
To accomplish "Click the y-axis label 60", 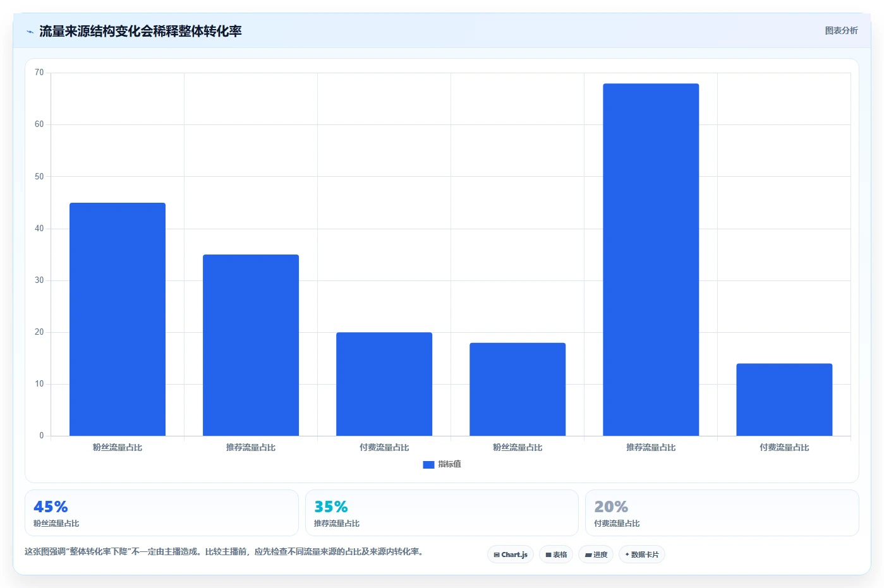I will 39,124.
